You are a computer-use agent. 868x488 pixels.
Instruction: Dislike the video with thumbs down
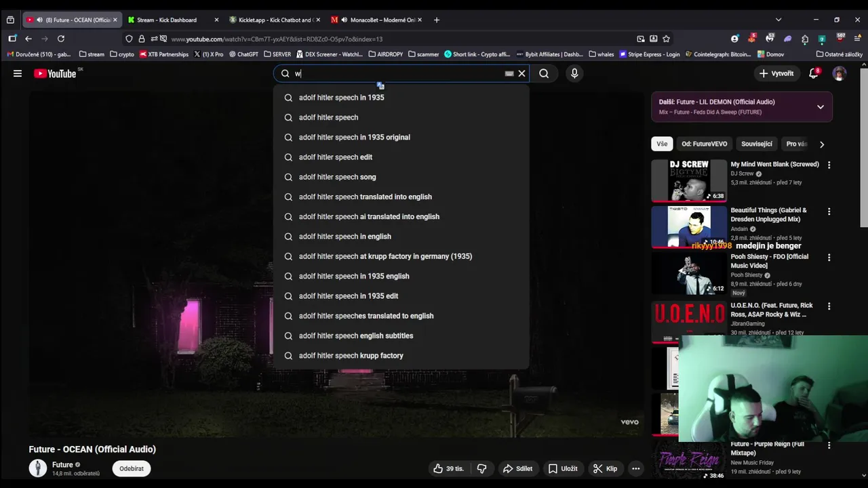click(481, 468)
